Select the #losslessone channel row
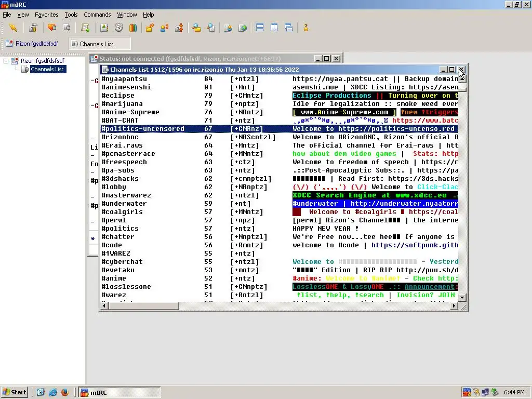 pyautogui.click(x=280, y=287)
